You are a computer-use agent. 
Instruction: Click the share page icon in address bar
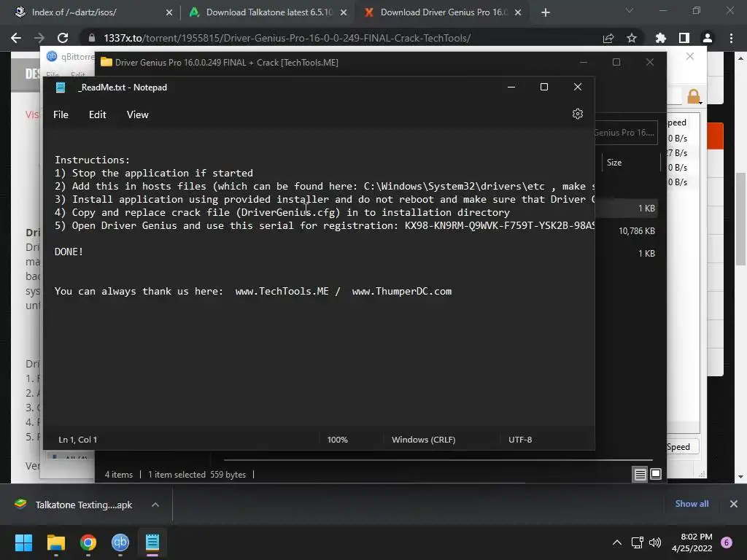pos(608,38)
